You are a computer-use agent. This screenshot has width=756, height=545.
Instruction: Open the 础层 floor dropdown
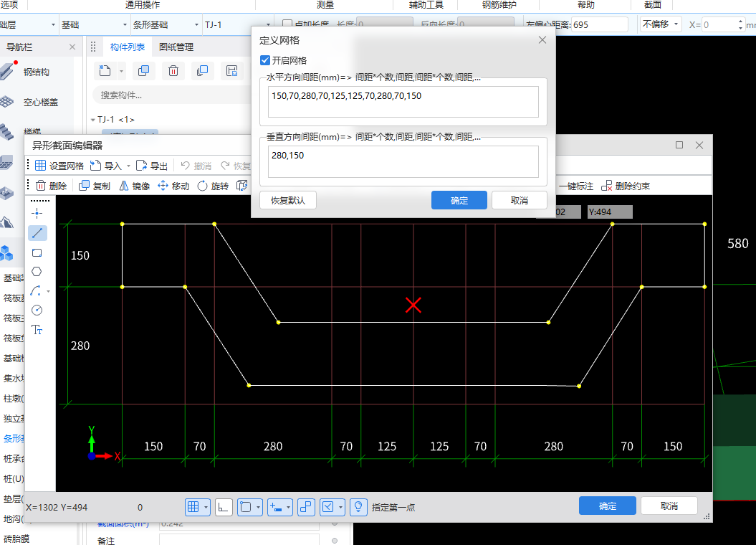(53, 24)
